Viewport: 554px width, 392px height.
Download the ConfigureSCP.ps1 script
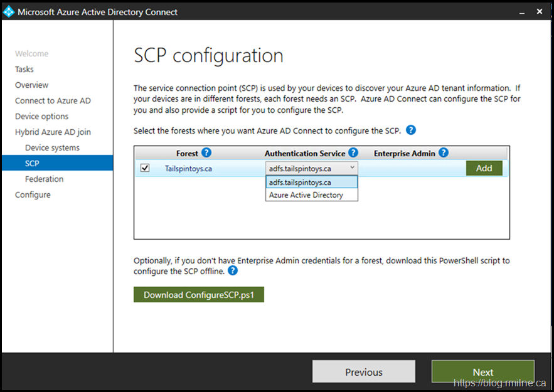(198, 295)
